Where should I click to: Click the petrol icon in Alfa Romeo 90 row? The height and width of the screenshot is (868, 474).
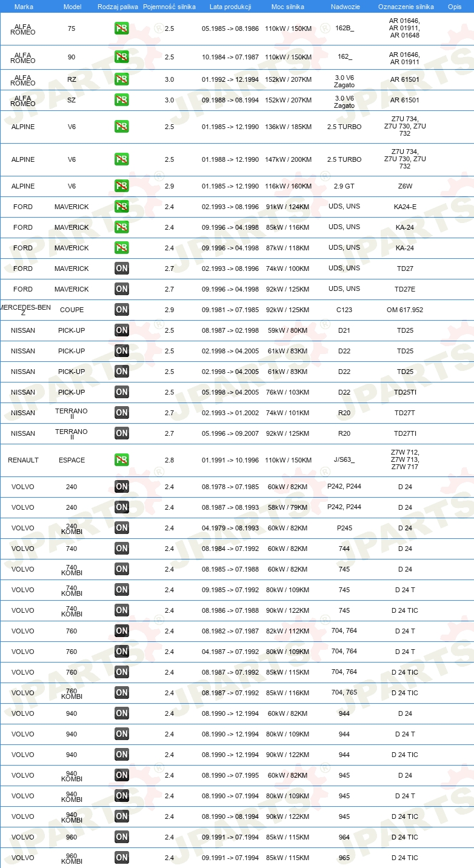tap(121, 57)
